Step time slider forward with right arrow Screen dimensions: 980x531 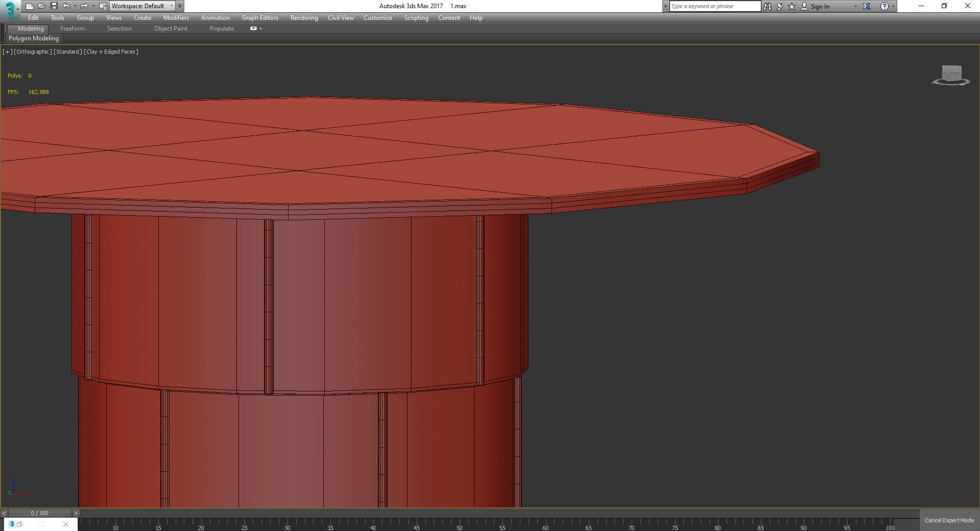point(76,513)
